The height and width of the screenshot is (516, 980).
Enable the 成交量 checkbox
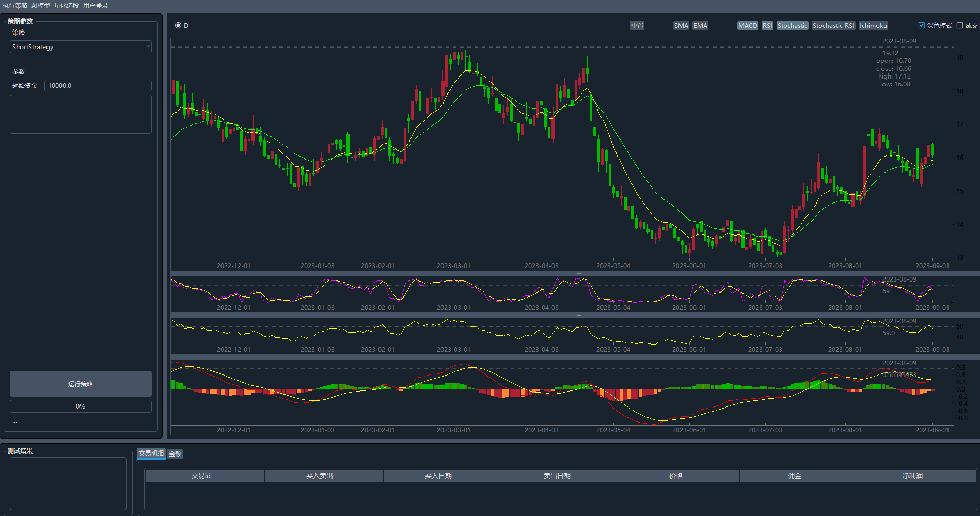(960, 25)
